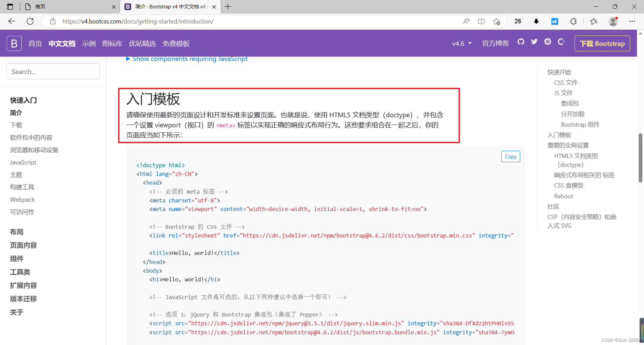Open the JavaScript sidebar link
This screenshot has width=644, height=345.
[23, 162]
